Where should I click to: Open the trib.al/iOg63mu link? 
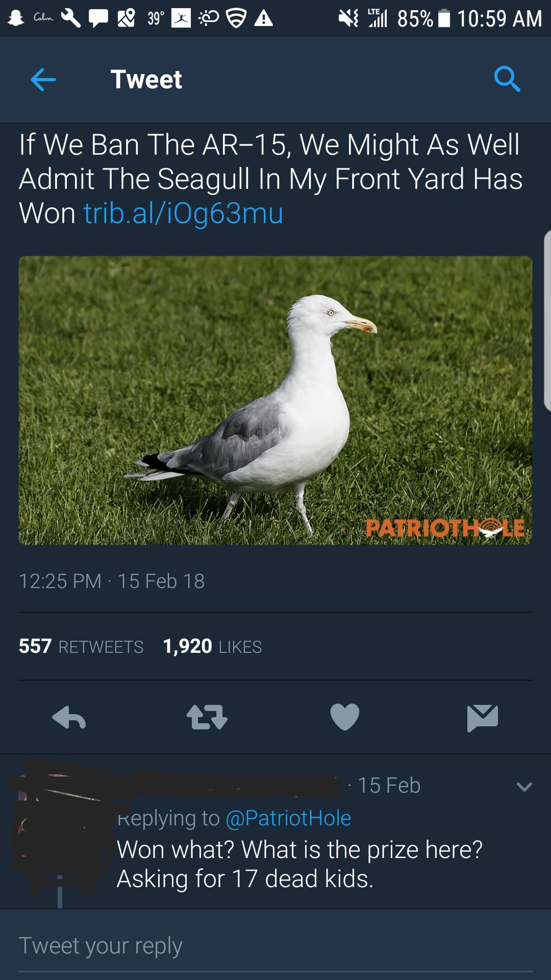point(183,213)
